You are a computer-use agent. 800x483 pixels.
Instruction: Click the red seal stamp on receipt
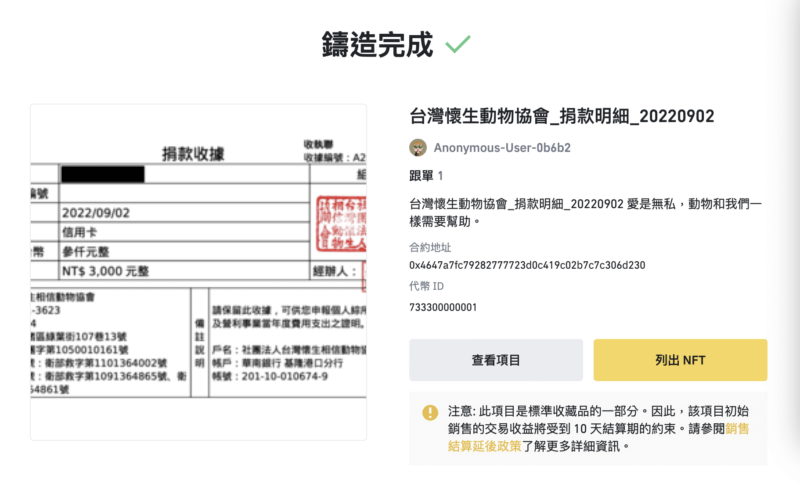341,223
